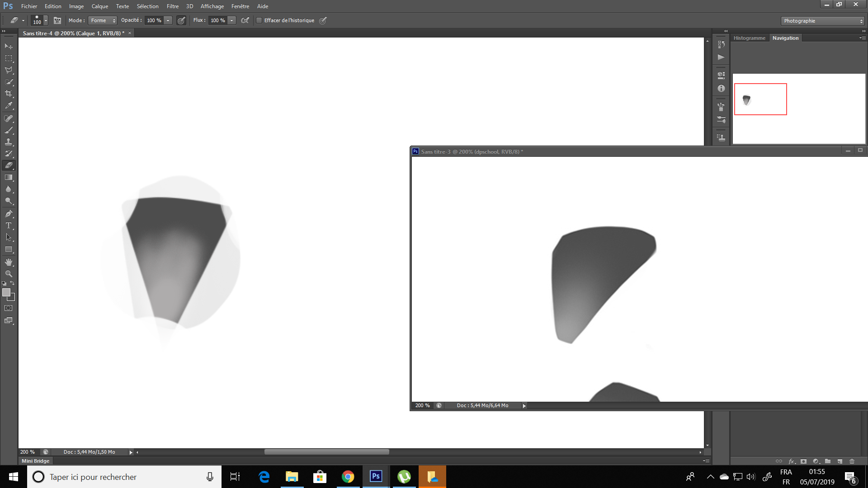Open the Filtre menu

tap(172, 6)
